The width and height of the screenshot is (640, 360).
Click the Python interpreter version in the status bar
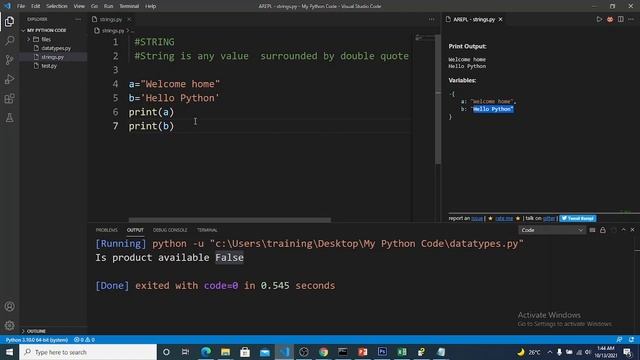click(x=37, y=340)
